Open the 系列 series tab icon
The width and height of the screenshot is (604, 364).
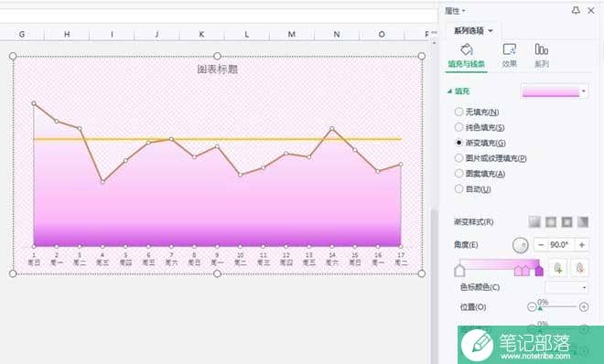pos(541,49)
